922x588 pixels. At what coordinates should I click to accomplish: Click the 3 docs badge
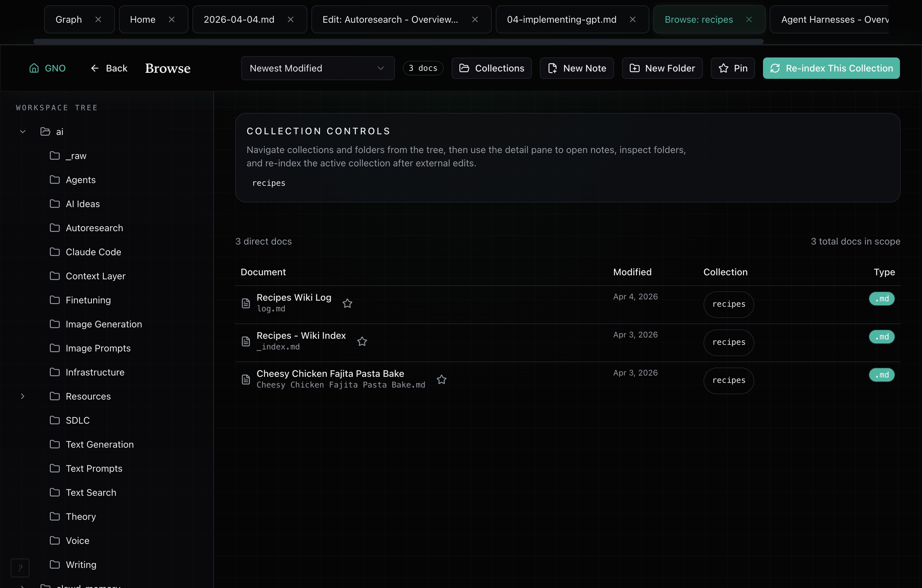pos(423,68)
